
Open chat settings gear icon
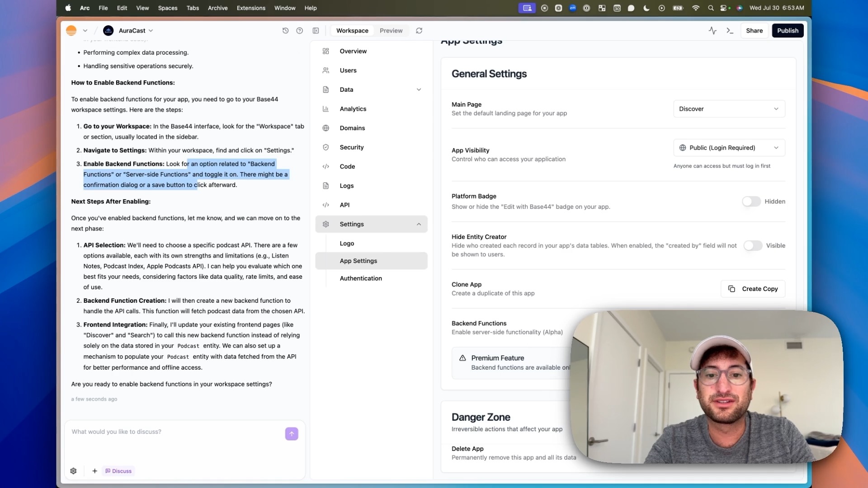[x=73, y=471]
